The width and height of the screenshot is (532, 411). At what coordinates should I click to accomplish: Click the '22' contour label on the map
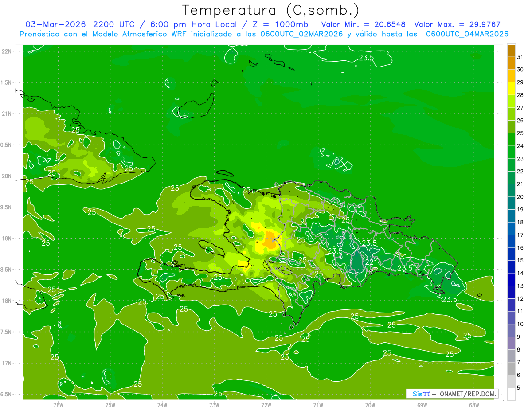(369, 262)
